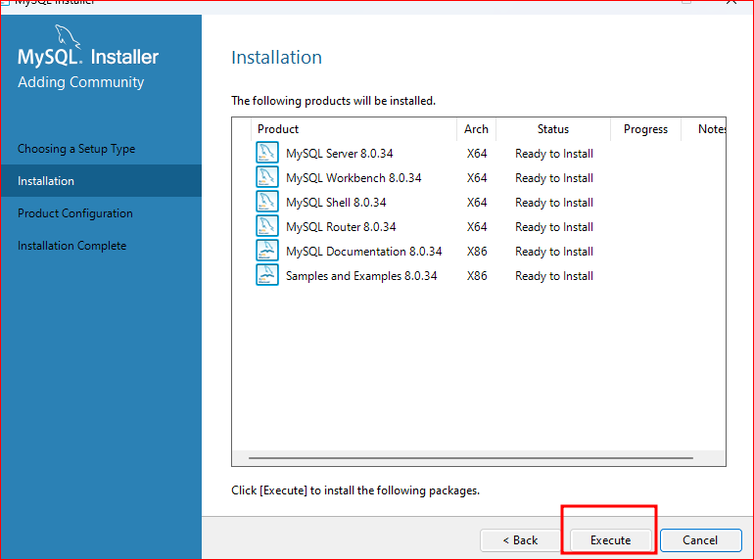Sort by the Arch column header
The image size is (754, 560).
click(476, 129)
